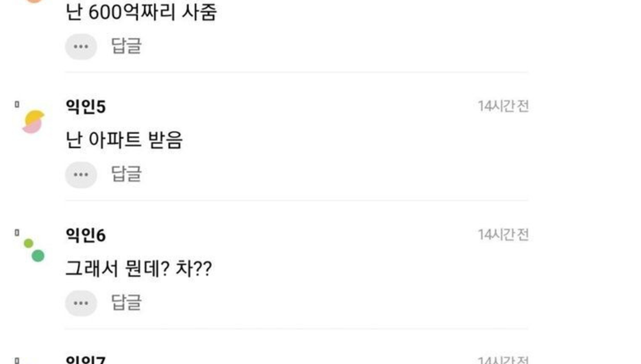The height and width of the screenshot is (364, 641).
Task: Select the comment text '난 아파트 받음'
Action: pos(124,140)
